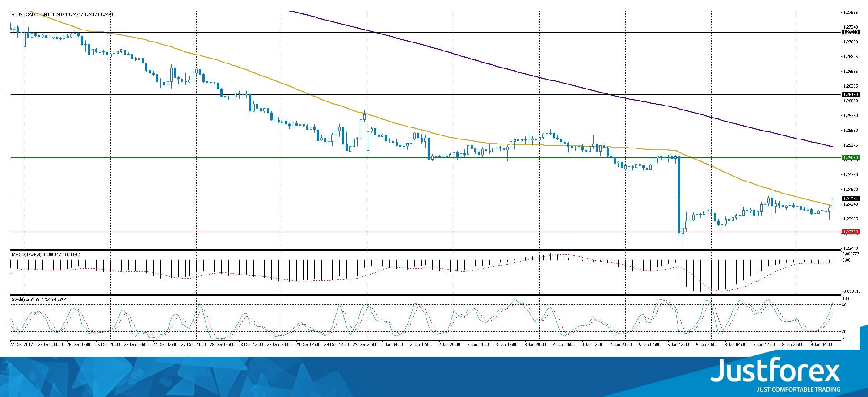Click the 4 Jan 20:00 time label
This screenshot has width=868, height=397.
click(x=621, y=345)
